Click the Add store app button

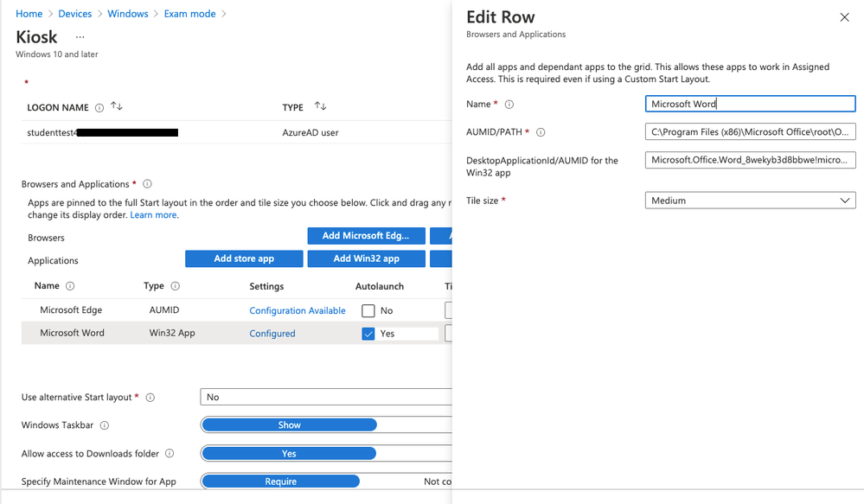coord(244,258)
